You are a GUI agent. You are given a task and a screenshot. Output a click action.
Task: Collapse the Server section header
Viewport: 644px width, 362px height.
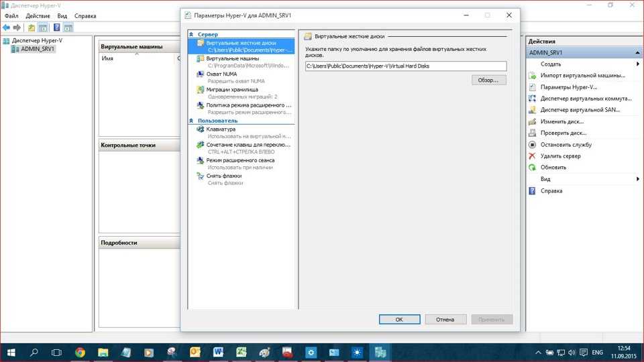coord(192,34)
